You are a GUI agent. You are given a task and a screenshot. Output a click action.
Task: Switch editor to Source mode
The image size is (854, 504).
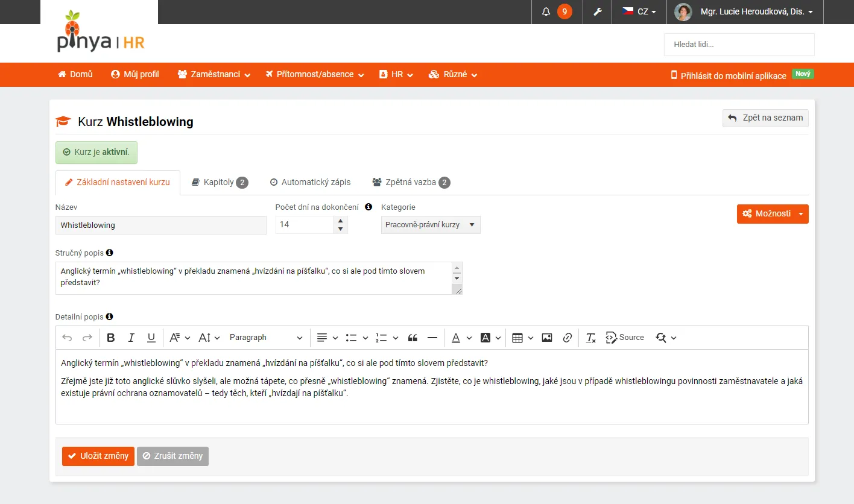625,338
